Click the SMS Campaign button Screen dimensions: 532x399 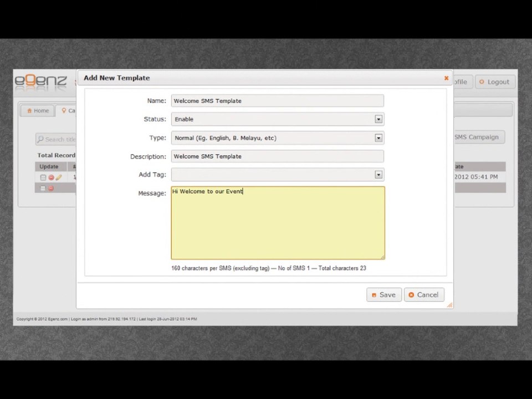pyautogui.click(x=479, y=137)
